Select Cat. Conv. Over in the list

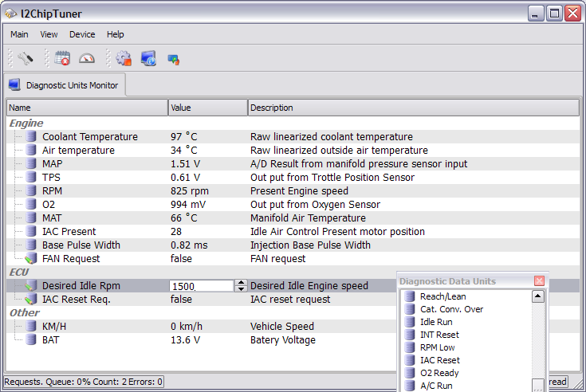click(x=451, y=309)
